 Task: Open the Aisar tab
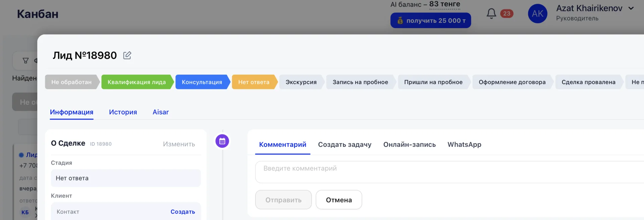(161, 112)
